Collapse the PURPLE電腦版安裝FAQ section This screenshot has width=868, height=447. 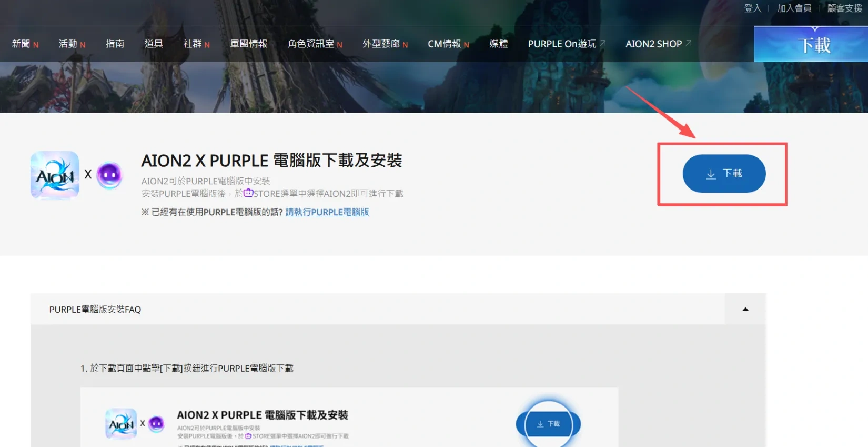tap(745, 309)
